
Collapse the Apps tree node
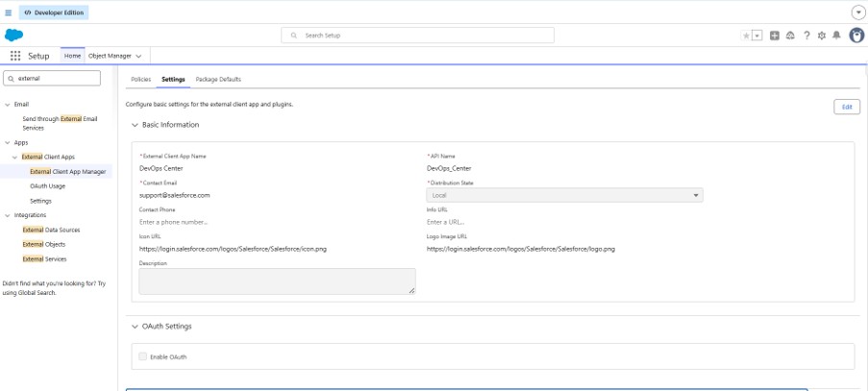click(x=7, y=143)
